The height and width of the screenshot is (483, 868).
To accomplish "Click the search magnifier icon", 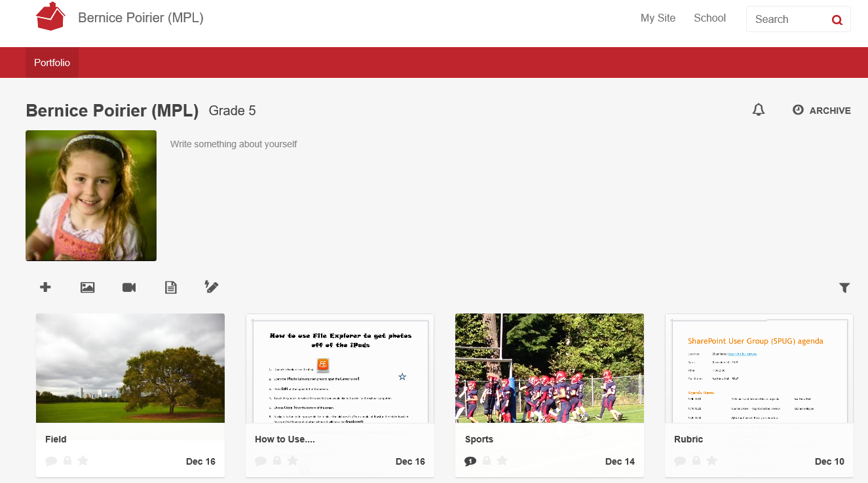I will 837,20.
